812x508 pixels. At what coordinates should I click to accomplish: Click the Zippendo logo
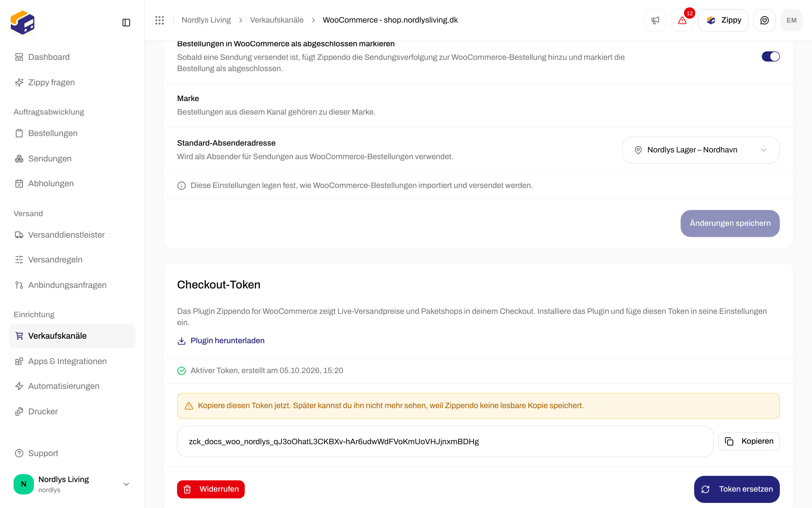[23, 23]
